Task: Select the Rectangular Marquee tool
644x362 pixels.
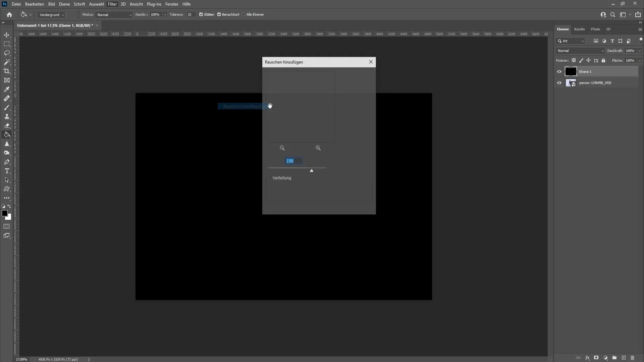Action: (x=7, y=44)
